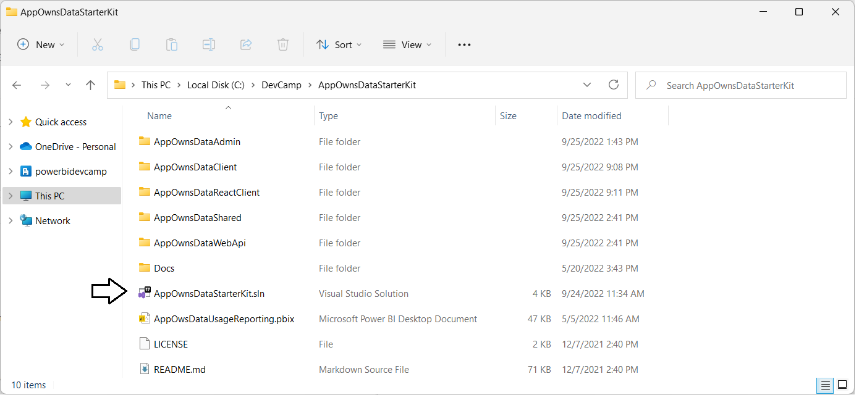Click Markdown Source File type cell

click(364, 369)
